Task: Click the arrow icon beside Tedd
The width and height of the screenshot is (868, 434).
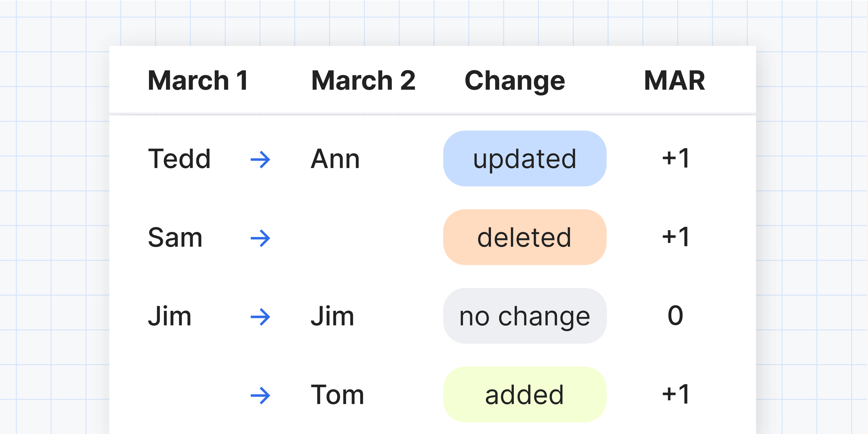Action: (260, 160)
